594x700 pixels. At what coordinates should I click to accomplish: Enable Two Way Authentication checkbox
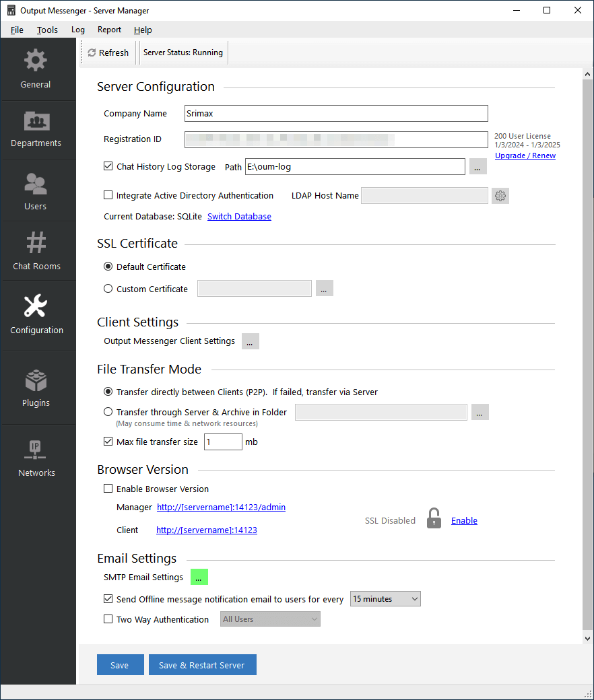point(108,619)
